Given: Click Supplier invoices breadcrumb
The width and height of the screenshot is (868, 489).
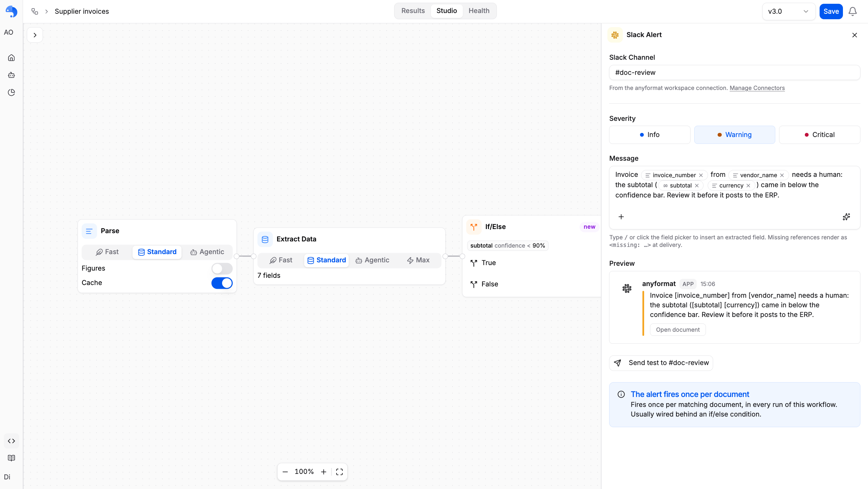Looking at the screenshot, I should point(82,11).
